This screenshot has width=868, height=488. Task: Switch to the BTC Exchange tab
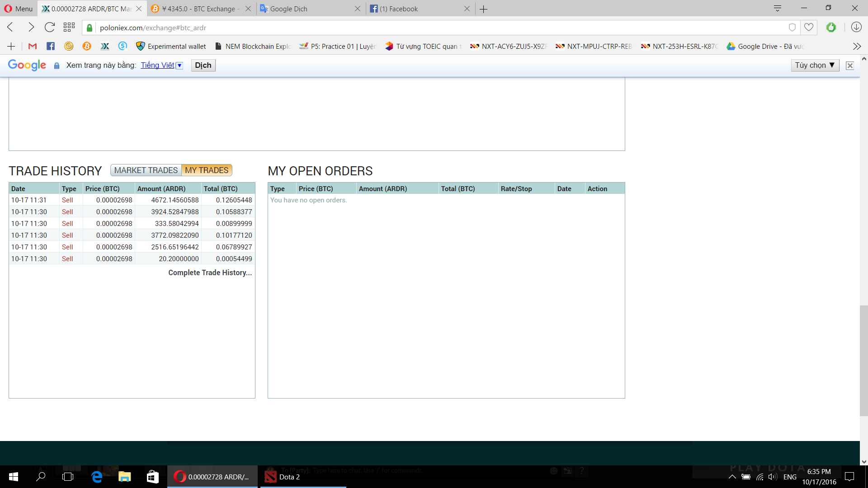[x=199, y=9]
